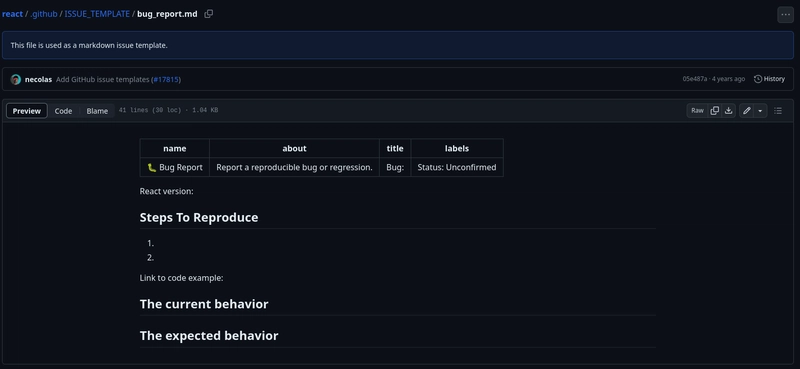
Task: Open necolas user avatar
Action: (16, 80)
